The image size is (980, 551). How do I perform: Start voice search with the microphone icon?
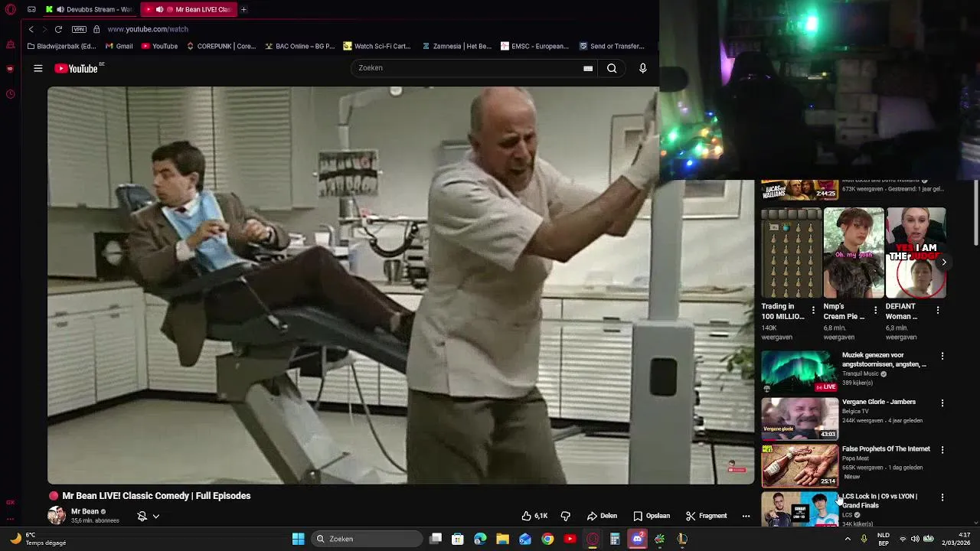[x=643, y=68]
